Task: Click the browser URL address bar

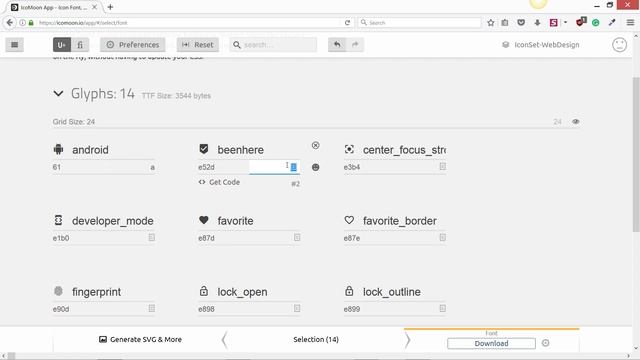Action: pyautogui.click(x=188, y=23)
